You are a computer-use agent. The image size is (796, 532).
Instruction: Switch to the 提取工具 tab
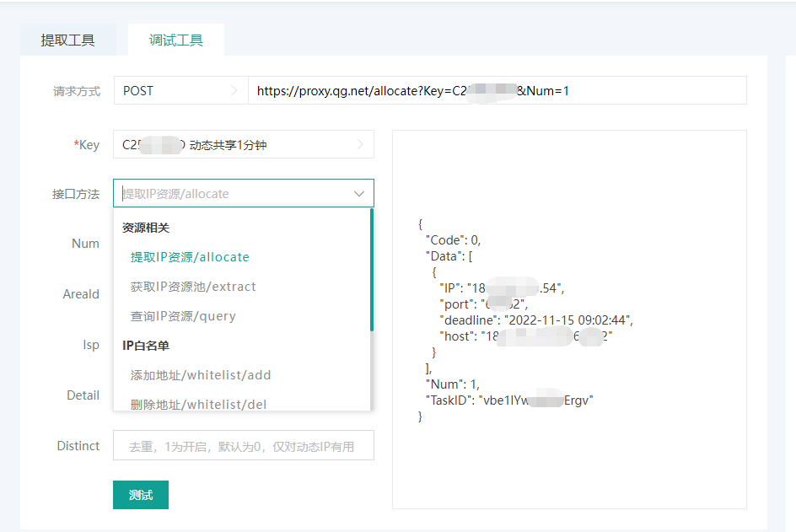click(67, 40)
